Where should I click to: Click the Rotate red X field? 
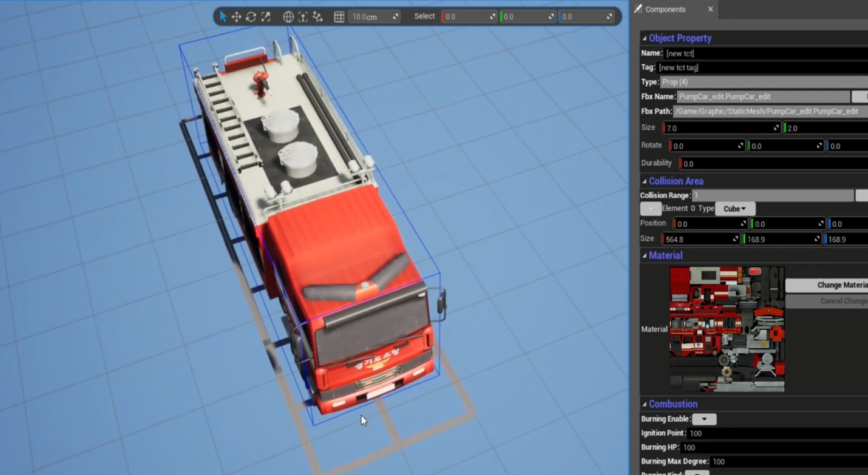point(707,146)
